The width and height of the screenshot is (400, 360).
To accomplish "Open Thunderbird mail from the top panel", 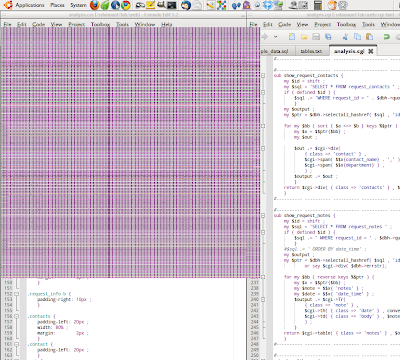I will [x=186, y=5].
